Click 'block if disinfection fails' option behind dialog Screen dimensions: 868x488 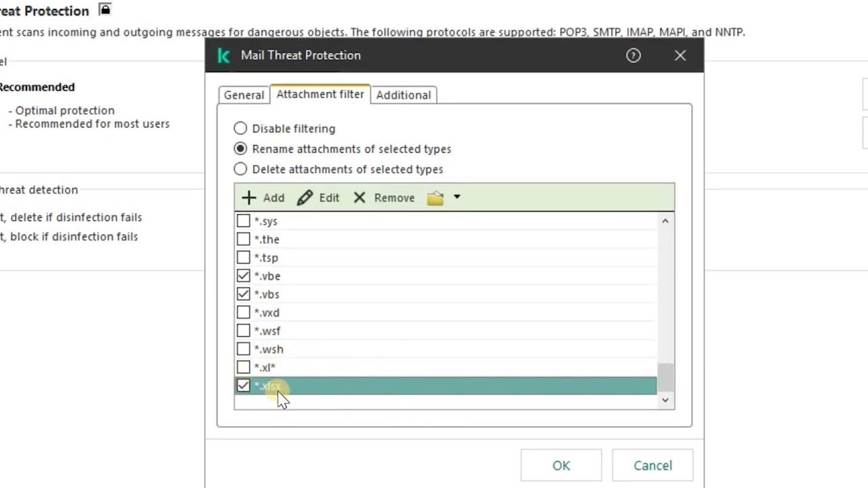click(74, 236)
